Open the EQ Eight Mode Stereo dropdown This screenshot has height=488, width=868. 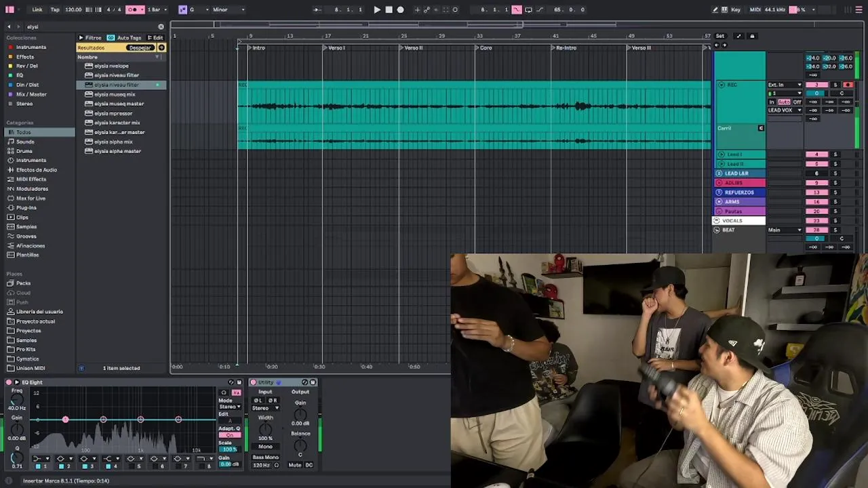(x=229, y=407)
